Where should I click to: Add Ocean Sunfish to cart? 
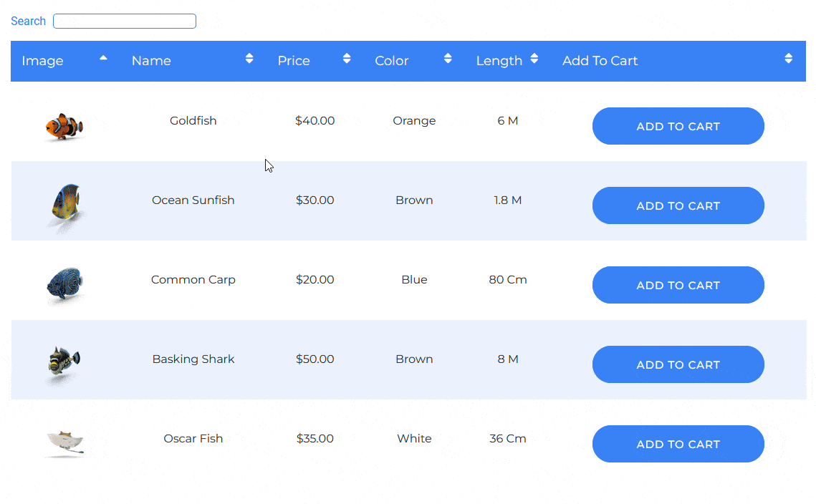678,205
